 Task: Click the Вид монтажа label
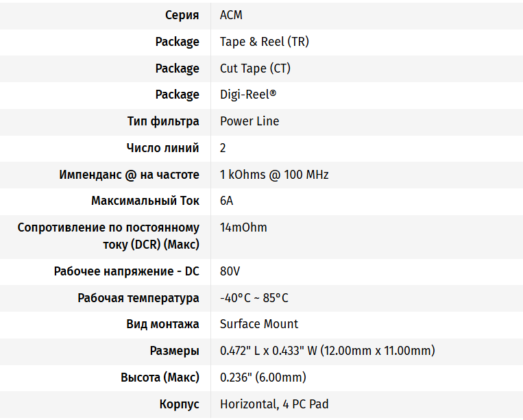point(162,324)
